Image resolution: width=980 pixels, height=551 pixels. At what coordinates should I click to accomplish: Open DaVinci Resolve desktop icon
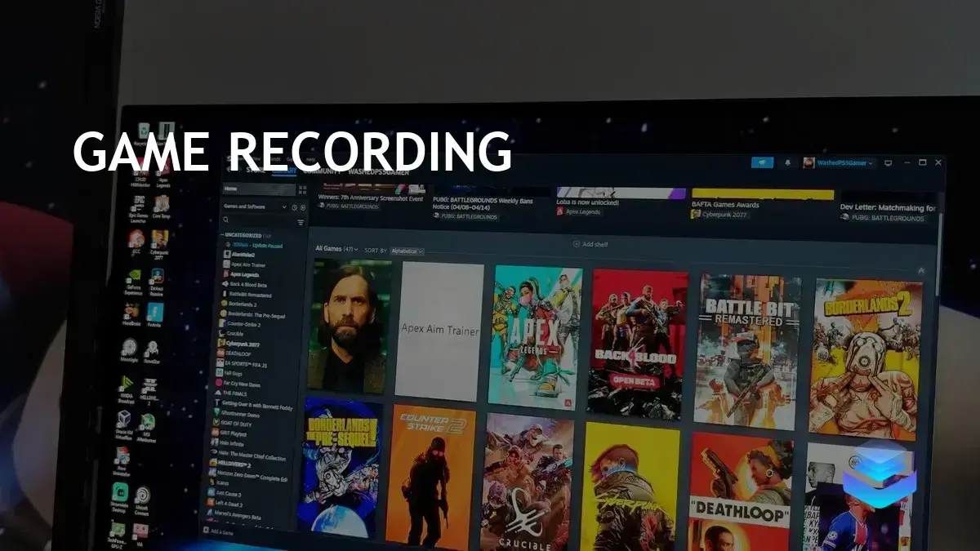(157, 281)
